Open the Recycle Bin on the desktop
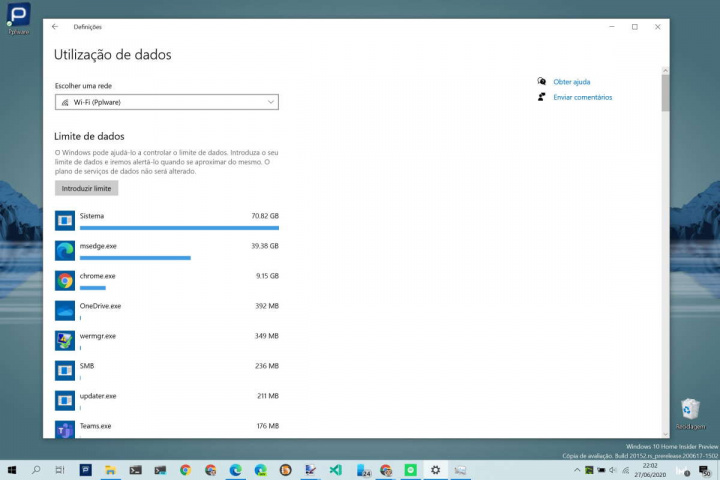 (x=690, y=410)
